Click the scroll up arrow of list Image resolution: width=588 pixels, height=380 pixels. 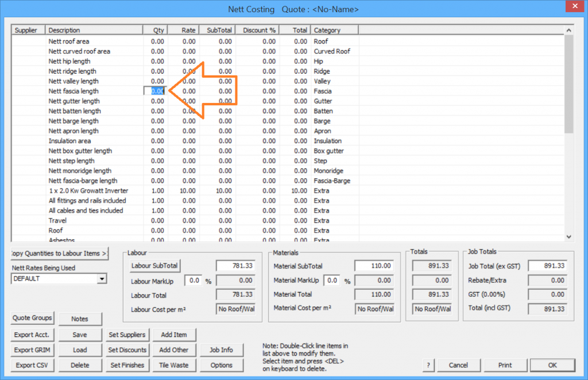569,30
